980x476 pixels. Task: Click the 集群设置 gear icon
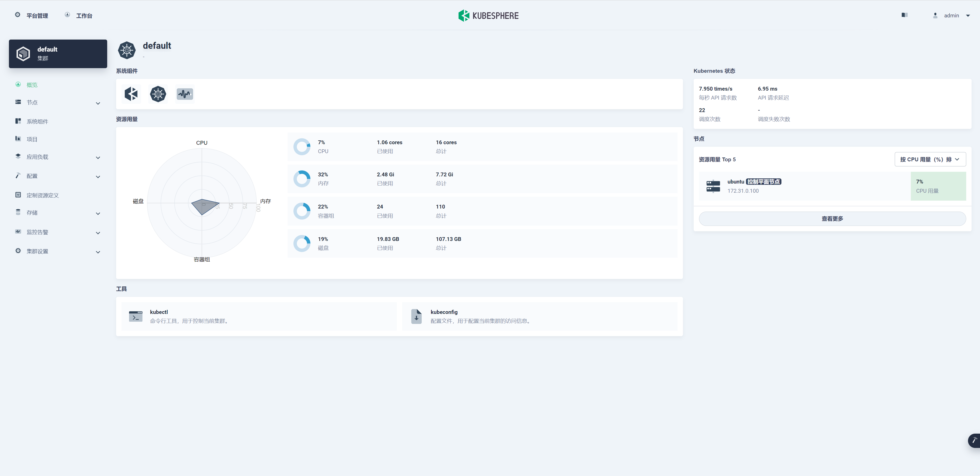tap(18, 251)
